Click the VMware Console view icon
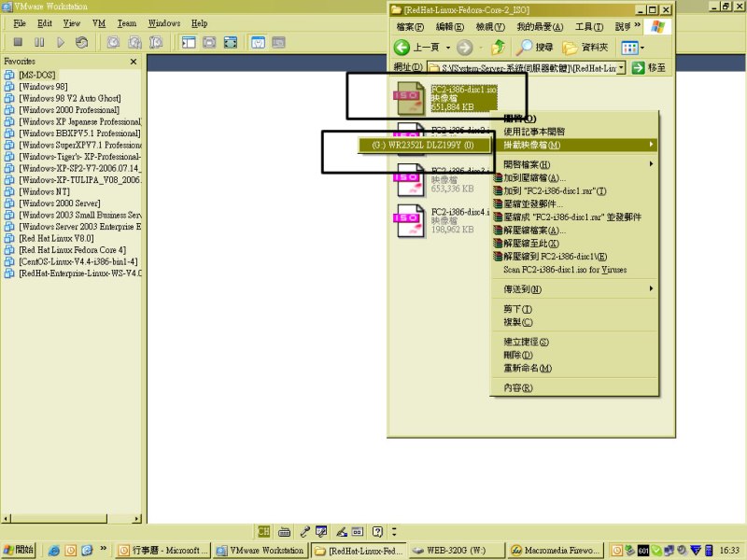The image size is (747, 560). [278, 42]
